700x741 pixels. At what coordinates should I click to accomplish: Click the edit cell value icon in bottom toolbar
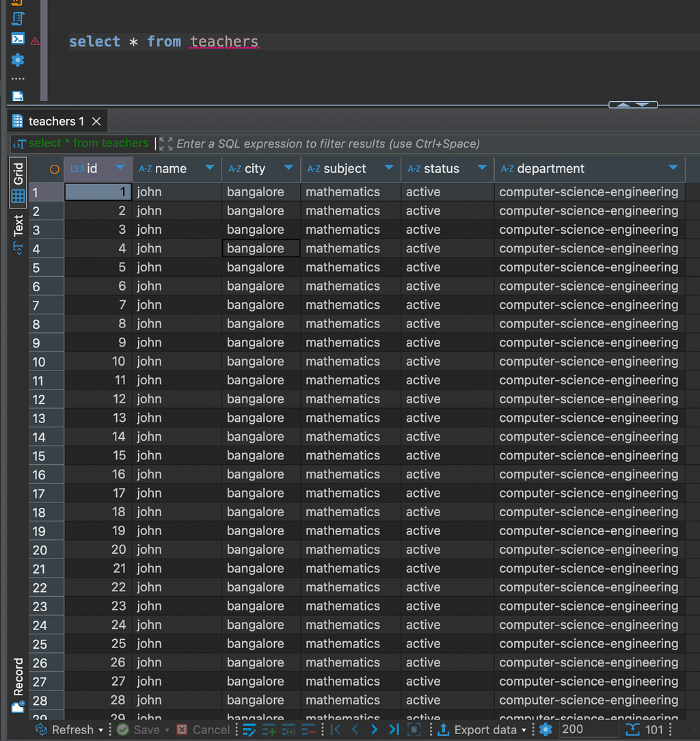pyautogui.click(x=249, y=729)
